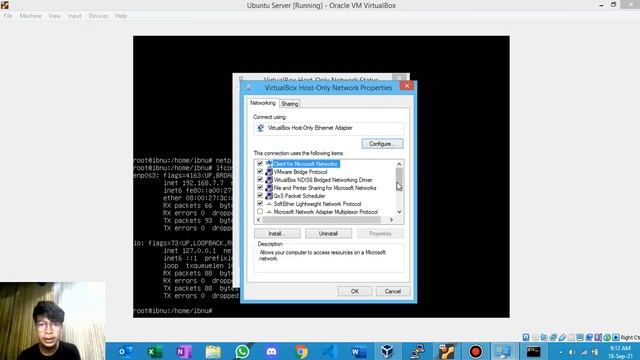640x360 pixels.
Task: Uncheck Client for Microsoft Networks
Action: click(260, 164)
